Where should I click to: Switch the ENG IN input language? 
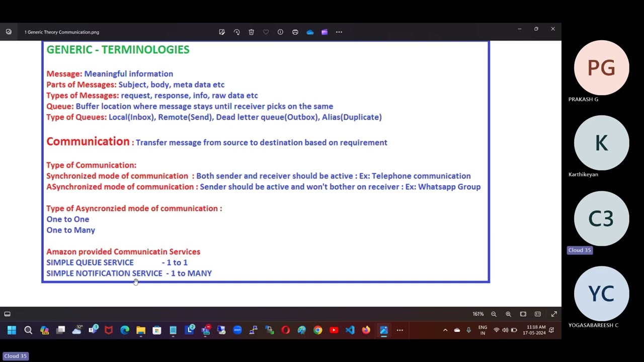click(482, 330)
